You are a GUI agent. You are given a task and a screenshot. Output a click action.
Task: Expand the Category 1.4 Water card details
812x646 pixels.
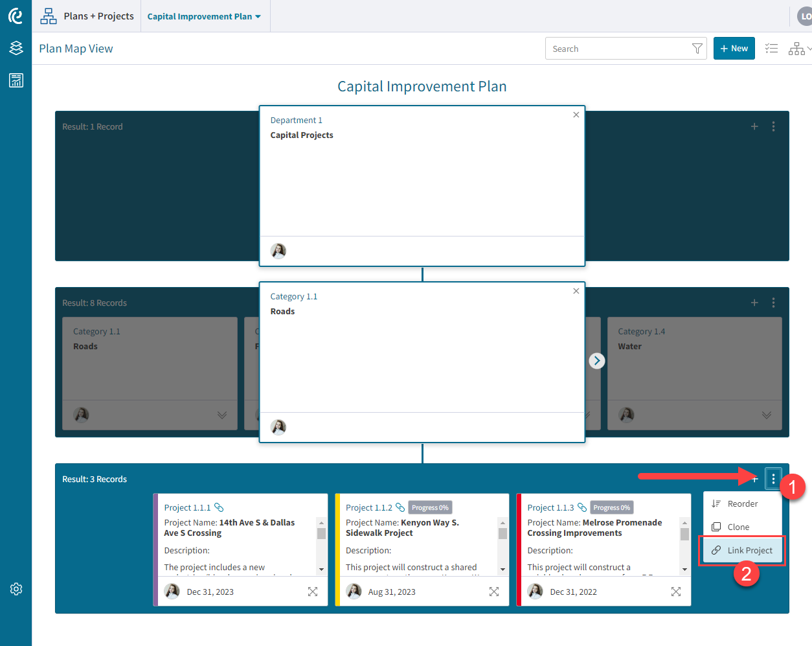click(766, 415)
